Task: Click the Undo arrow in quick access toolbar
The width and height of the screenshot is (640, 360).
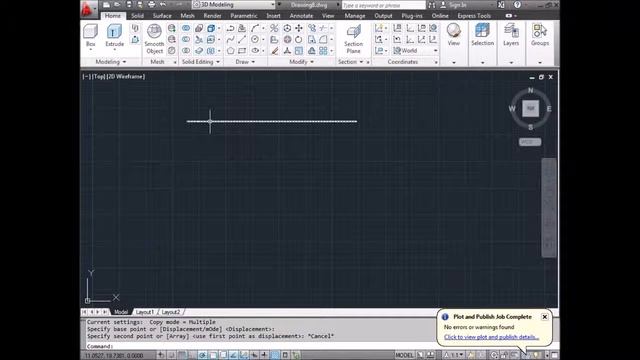Action: (163, 4)
